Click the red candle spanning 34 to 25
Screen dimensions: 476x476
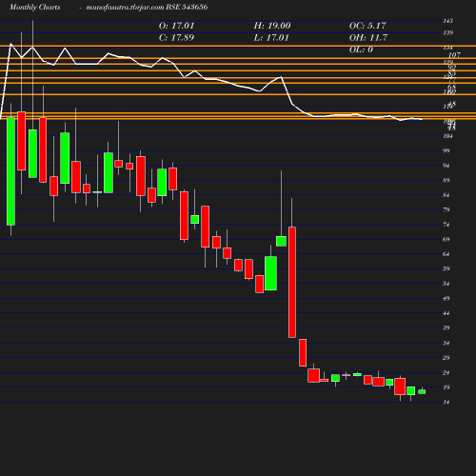pos(303,352)
